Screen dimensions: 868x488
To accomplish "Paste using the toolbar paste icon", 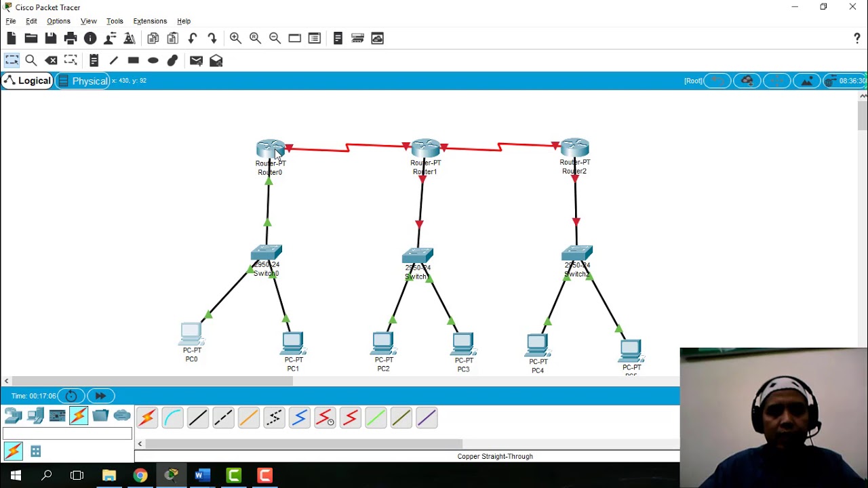I will 173,39.
